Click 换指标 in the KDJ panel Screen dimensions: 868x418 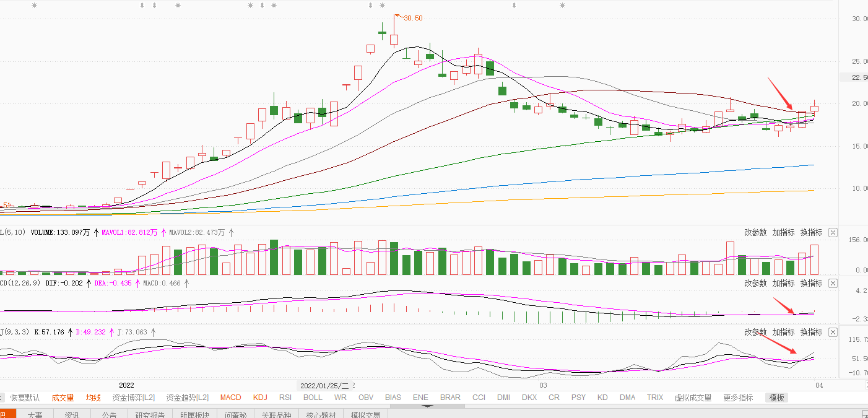[811, 333]
